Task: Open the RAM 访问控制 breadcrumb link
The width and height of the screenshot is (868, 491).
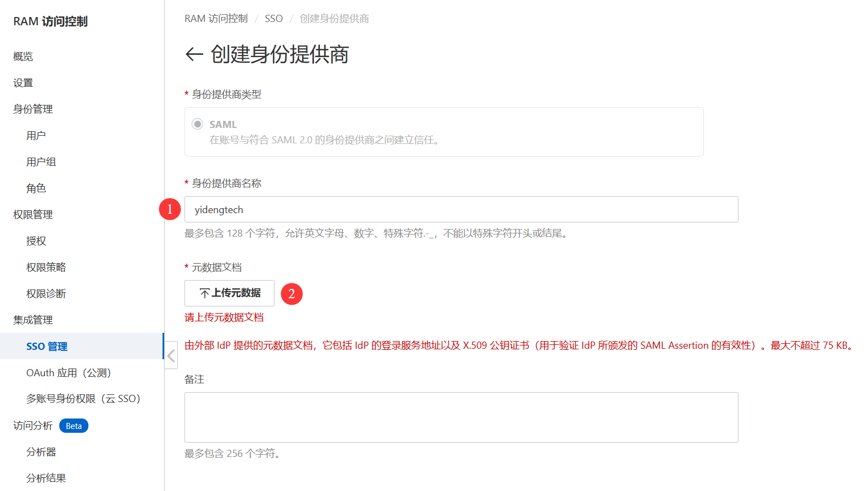Action: (x=216, y=19)
